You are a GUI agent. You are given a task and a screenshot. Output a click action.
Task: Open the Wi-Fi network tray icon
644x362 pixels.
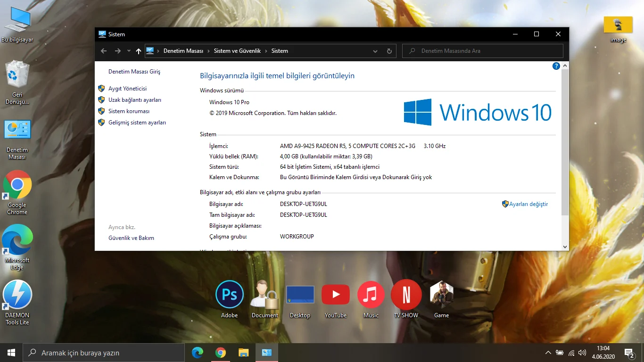pos(571,353)
